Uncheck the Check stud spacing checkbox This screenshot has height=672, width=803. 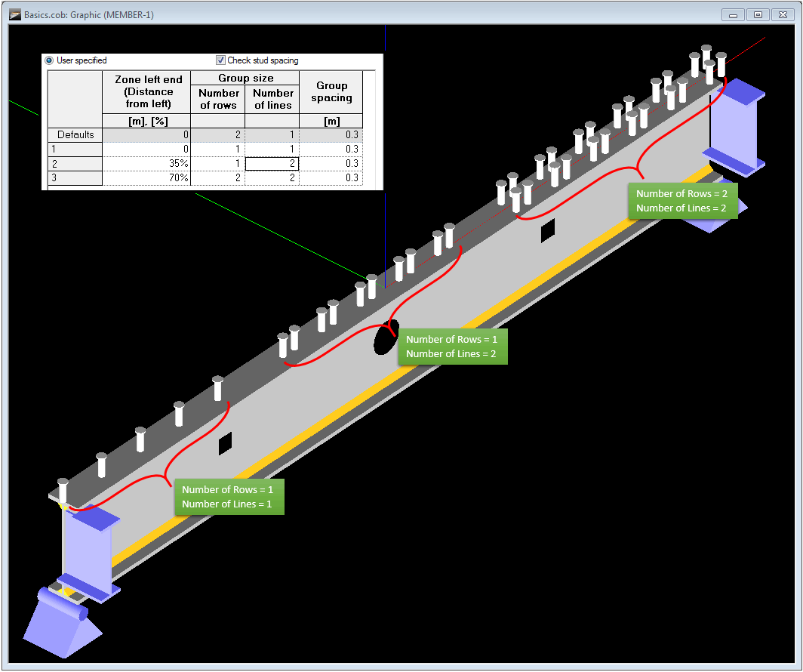point(220,60)
